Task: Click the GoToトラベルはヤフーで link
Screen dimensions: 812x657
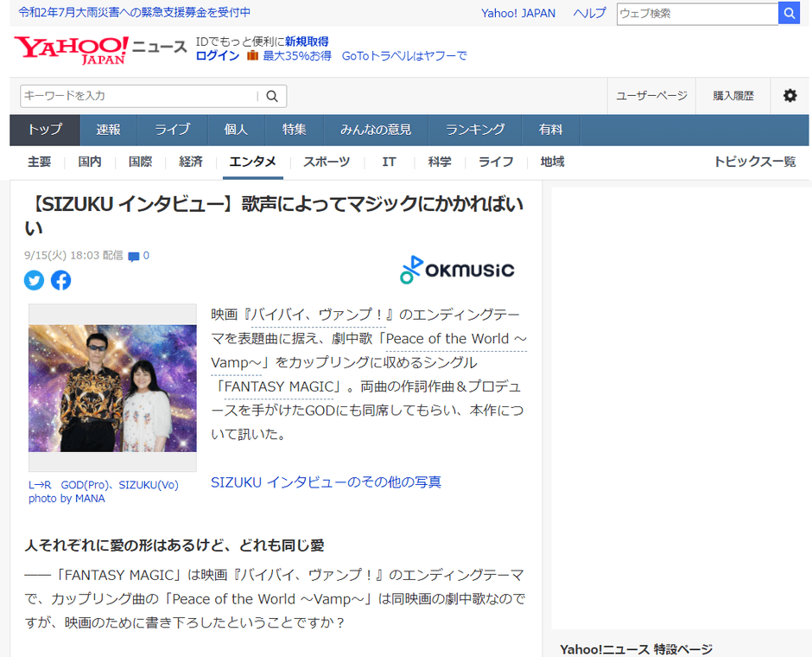Action: [404, 55]
